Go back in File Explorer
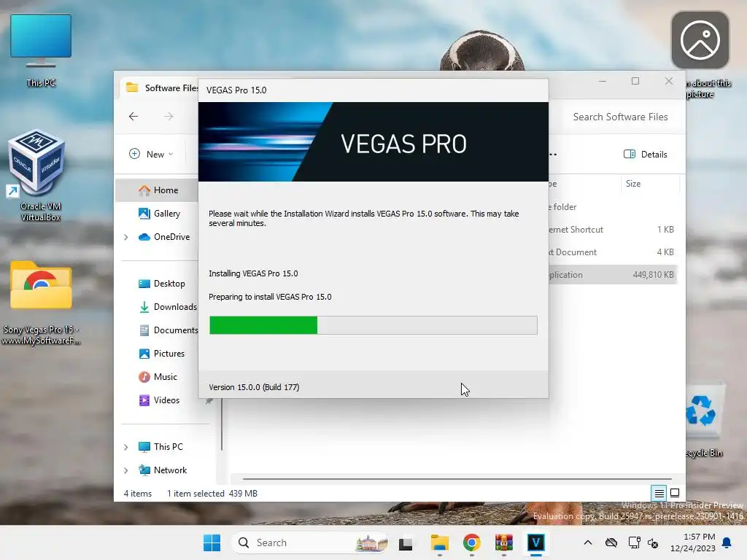The width and height of the screenshot is (747, 560). pyautogui.click(x=133, y=116)
